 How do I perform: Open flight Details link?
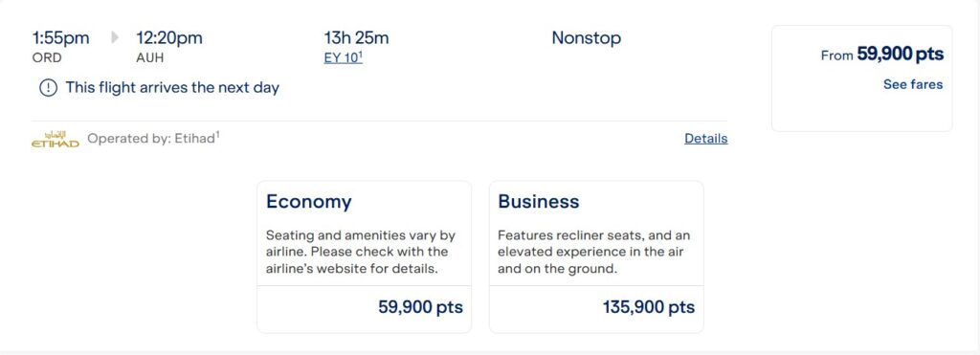[x=705, y=139]
